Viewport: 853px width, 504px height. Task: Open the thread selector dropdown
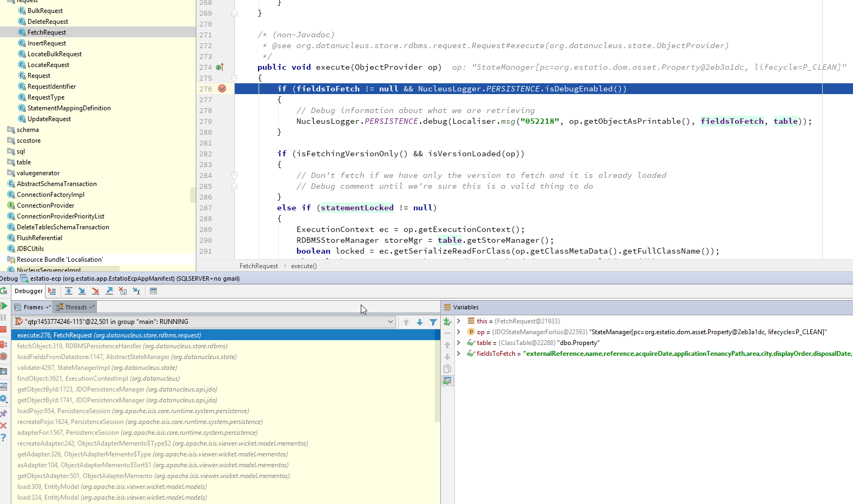pyautogui.click(x=390, y=322)
